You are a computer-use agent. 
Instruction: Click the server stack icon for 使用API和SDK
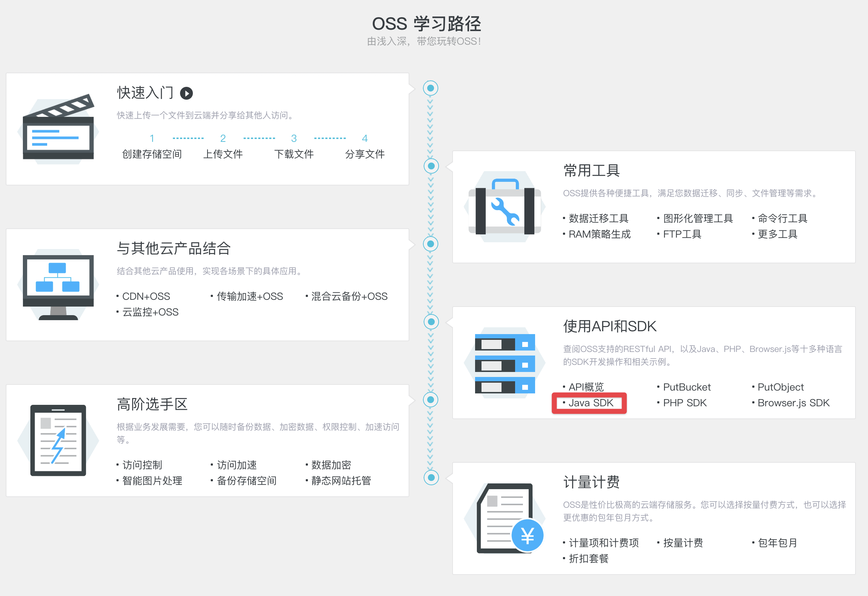[505, 363]
